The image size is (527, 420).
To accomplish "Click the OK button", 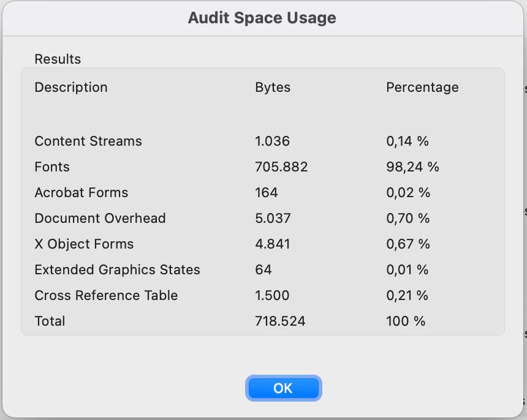I will [283, 388].
